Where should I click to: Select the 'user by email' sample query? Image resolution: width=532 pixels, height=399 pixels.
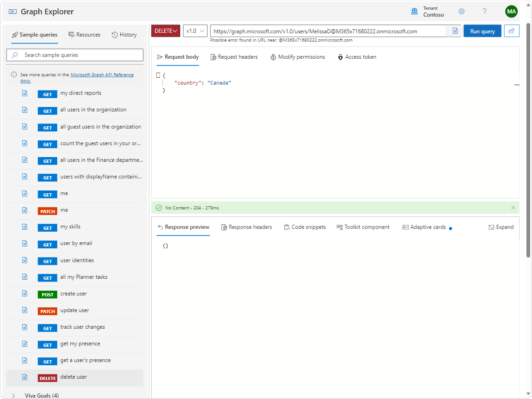click(74, 244)
